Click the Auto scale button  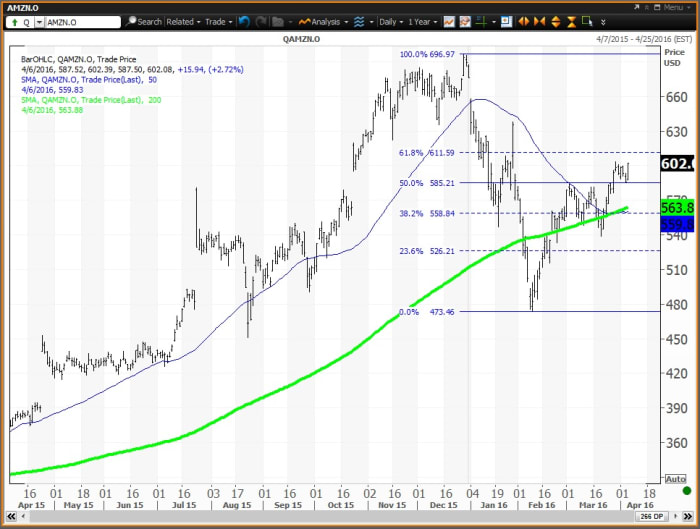click(x=675, y=479)
